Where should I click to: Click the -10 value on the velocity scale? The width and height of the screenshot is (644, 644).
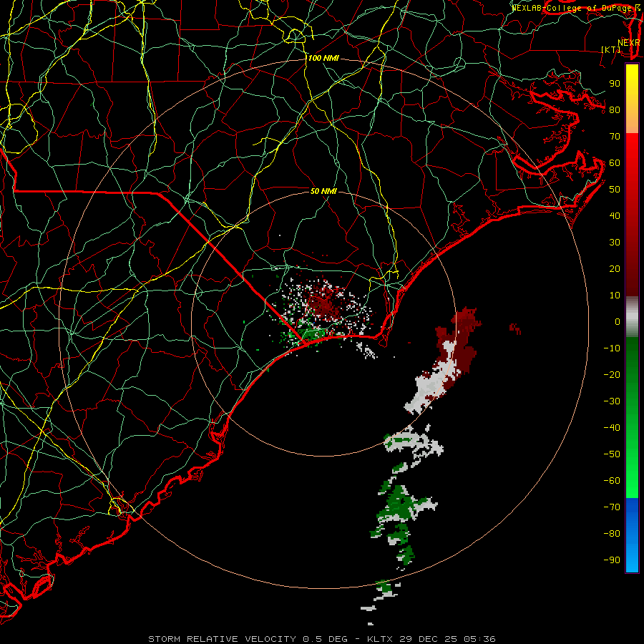(612, 348)
